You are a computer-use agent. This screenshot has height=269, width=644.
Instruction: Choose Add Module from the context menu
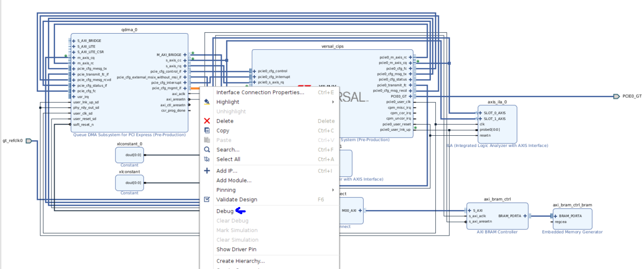coord(234,180)
